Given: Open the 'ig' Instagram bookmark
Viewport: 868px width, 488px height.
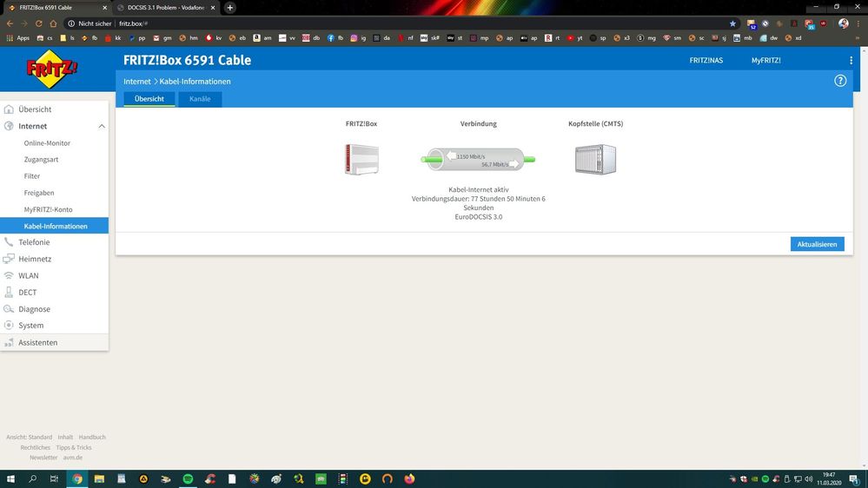Looking at the screenshot, I should (x=358, y=38).
